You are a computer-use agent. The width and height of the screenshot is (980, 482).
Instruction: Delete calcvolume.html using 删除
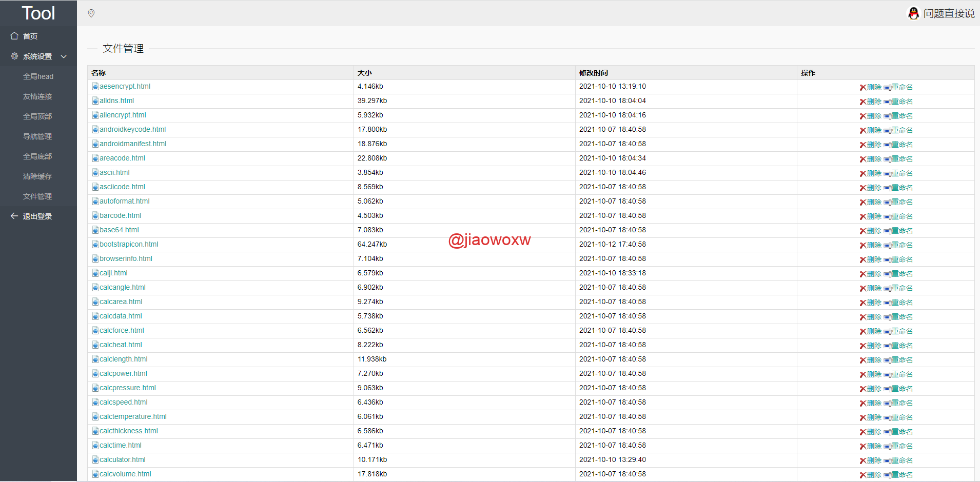[871, 475]
